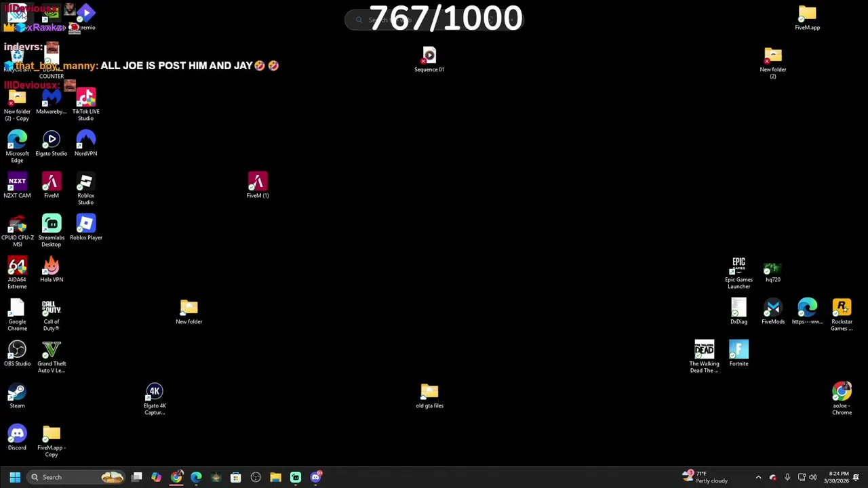Select the old gta files folder

(429, 396)
